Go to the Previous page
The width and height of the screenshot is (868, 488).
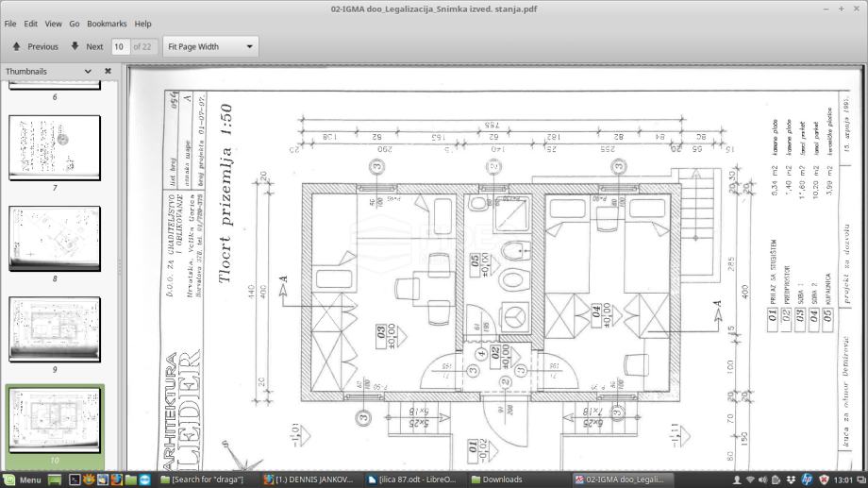click(x=36, y=46)
